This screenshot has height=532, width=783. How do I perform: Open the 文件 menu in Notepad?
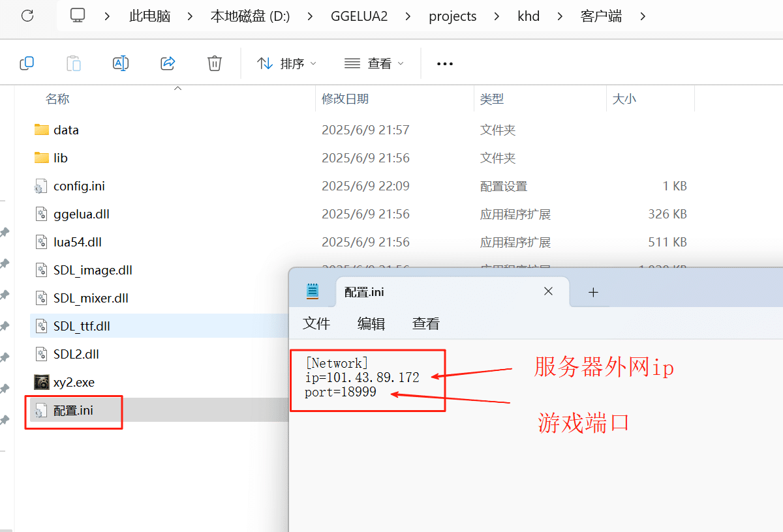tap(316, 323)
